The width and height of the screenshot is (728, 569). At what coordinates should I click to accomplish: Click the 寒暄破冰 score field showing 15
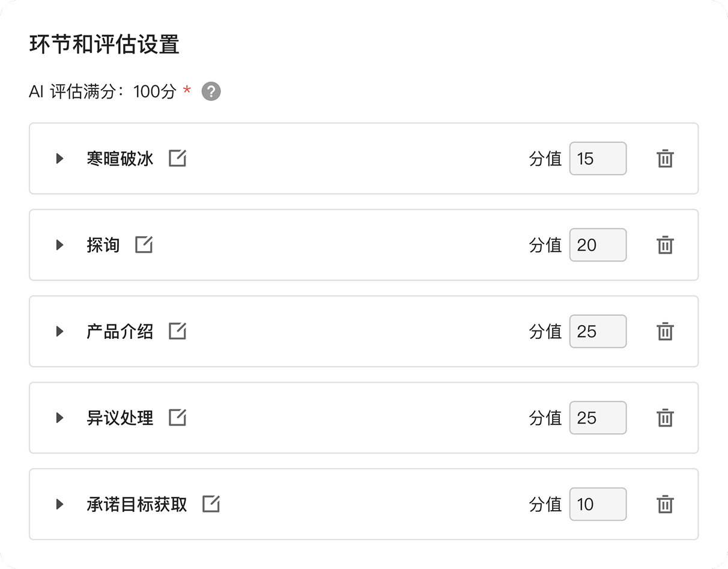[x=598, y=159]
